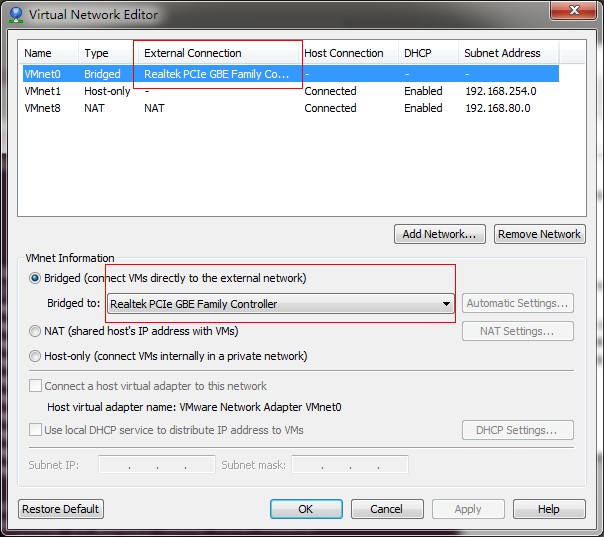The image size is (604, 537).
Task: Open the Bridged to adapter dropdown
Action: [281, 304]
